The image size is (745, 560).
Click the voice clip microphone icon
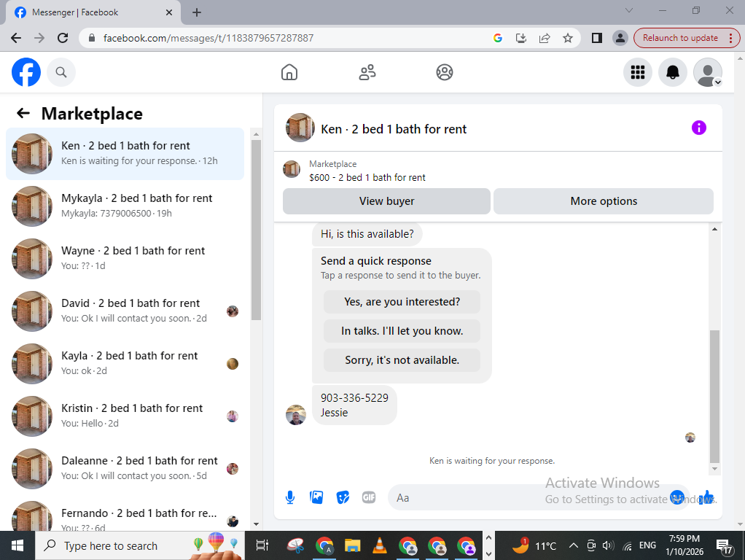click(290, 497)
